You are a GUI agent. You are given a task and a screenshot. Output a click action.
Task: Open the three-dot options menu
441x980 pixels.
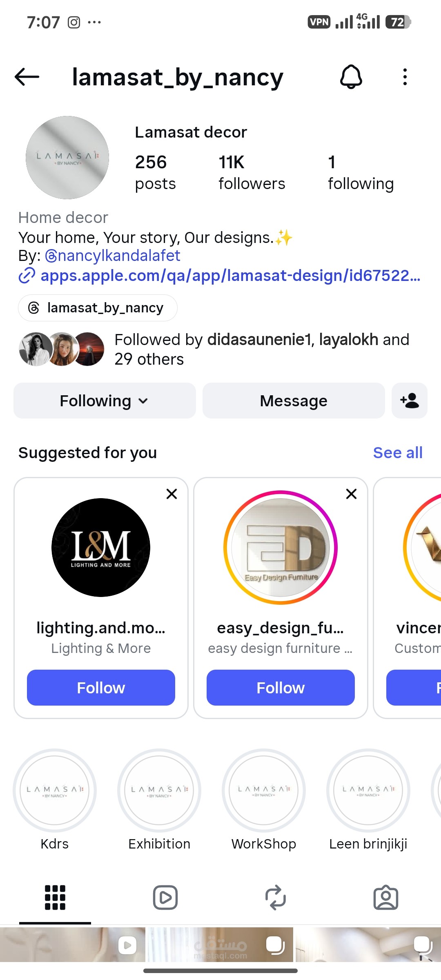point(405,77)
